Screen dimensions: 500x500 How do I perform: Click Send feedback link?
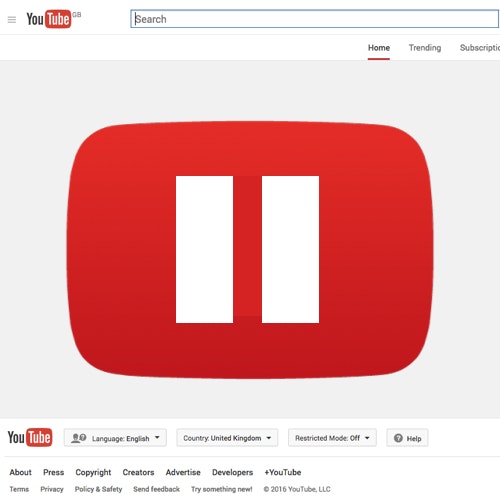point(156,489)
